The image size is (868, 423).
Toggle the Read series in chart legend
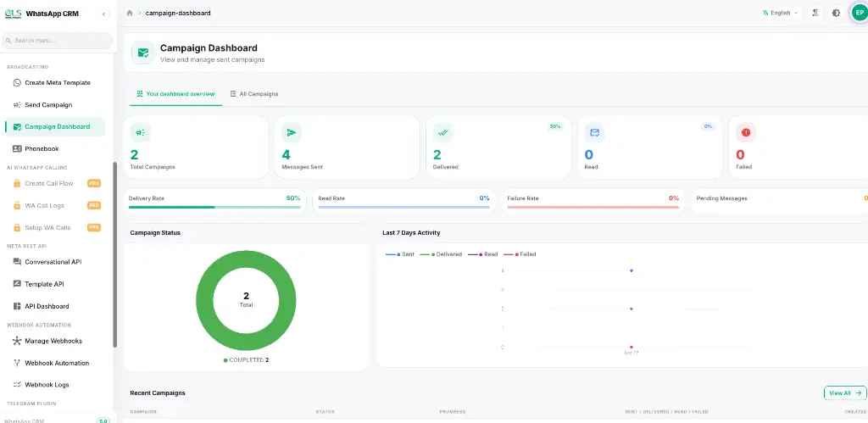click(x=482, y=254)
